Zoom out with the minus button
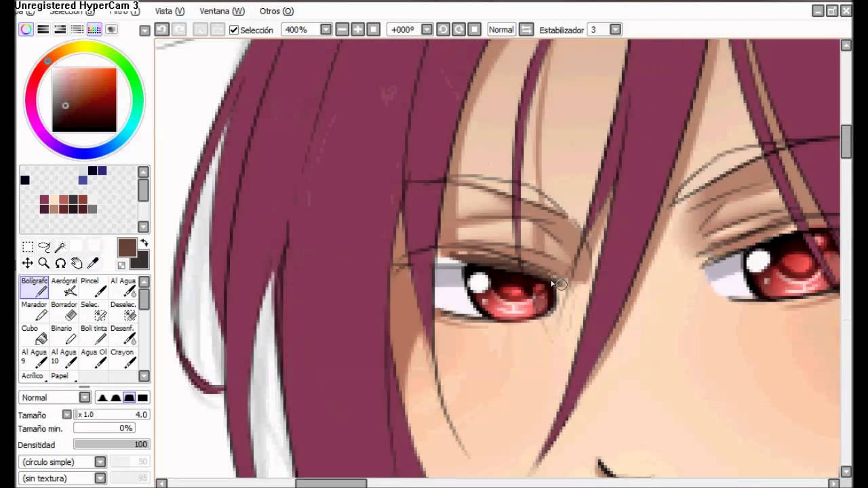Screen dimensions: 868x488 342,29
